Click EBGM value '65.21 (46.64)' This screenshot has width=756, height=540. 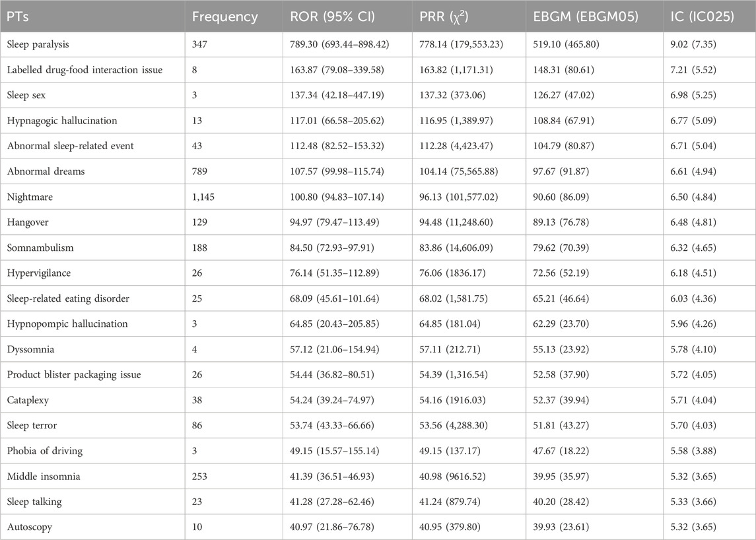[561, 298]
